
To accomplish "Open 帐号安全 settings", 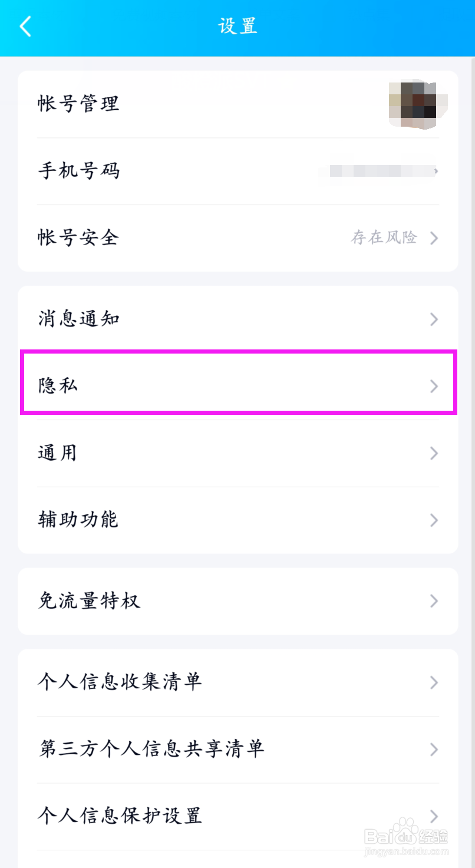I will (238, 238).
